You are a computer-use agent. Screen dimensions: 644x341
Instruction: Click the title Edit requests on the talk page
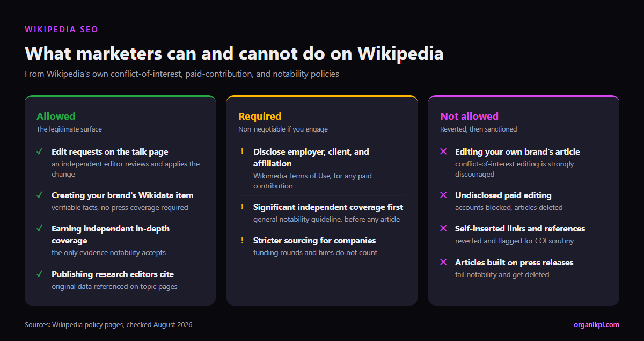(110, 152)
